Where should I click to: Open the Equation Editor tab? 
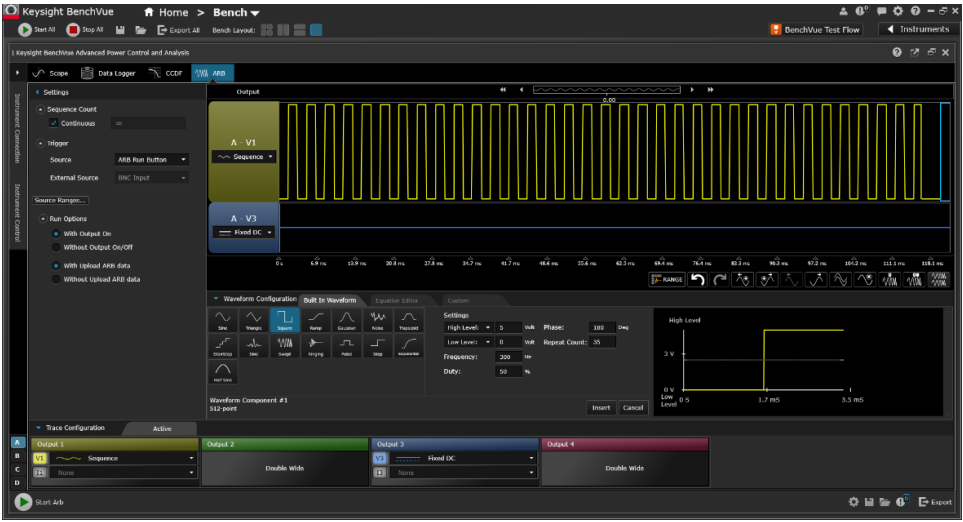pyautogui.click(x=397, y=301)
